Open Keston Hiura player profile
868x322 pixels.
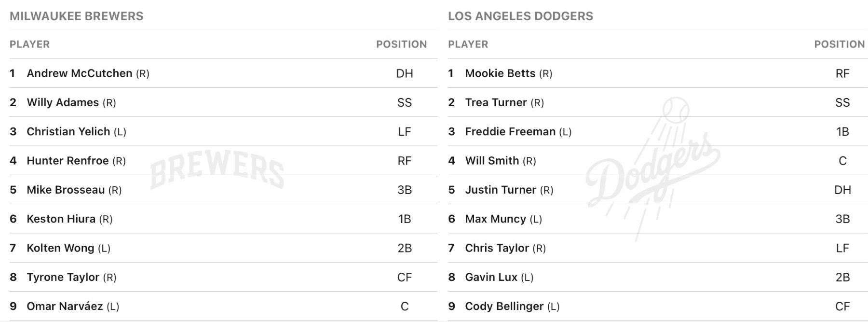[61, 219]
